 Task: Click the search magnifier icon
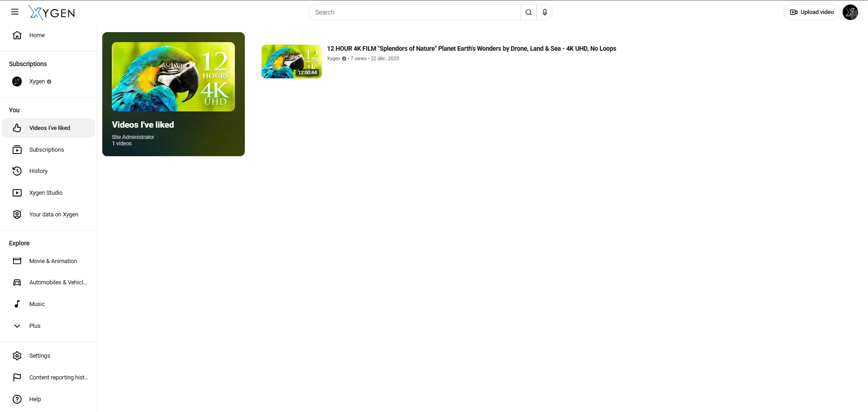pyautogui.click(x=528, y=12)
